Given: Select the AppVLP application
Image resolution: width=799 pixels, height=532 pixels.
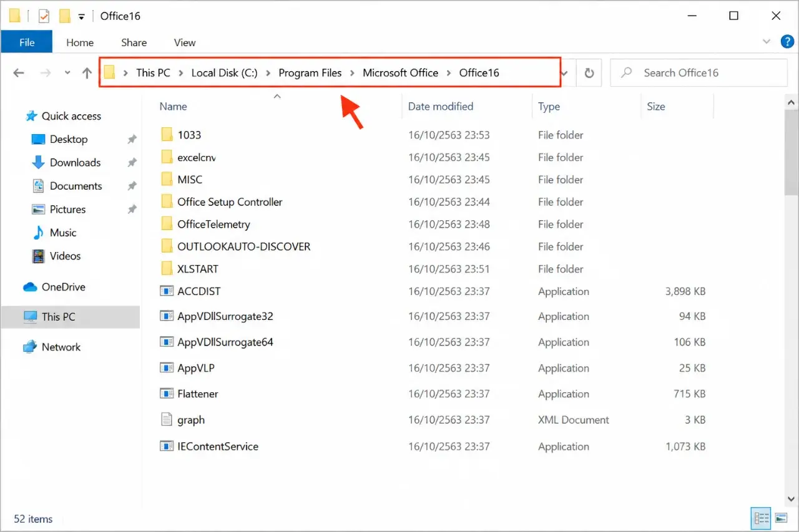Looking at the screenshot, I should [x=196, y=368].
